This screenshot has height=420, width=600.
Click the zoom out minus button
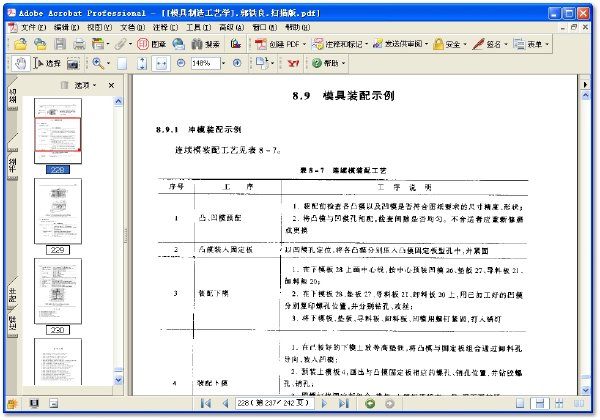click(181, 63)
